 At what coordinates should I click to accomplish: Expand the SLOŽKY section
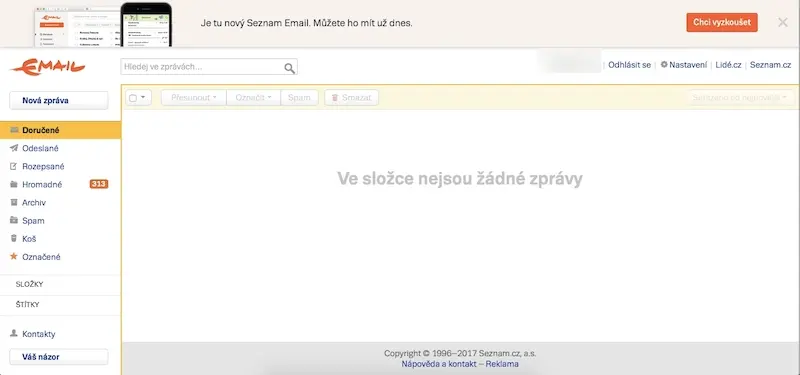click(x=60, y=285)
